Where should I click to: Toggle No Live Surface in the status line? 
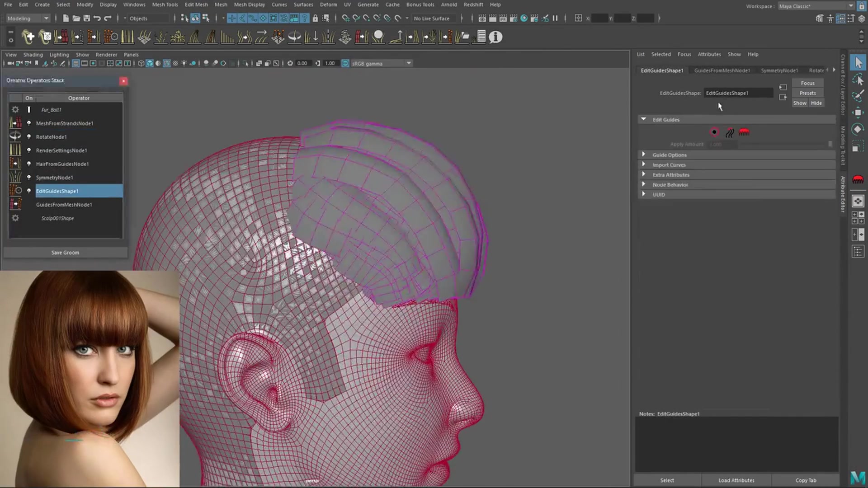pos(431,18)
